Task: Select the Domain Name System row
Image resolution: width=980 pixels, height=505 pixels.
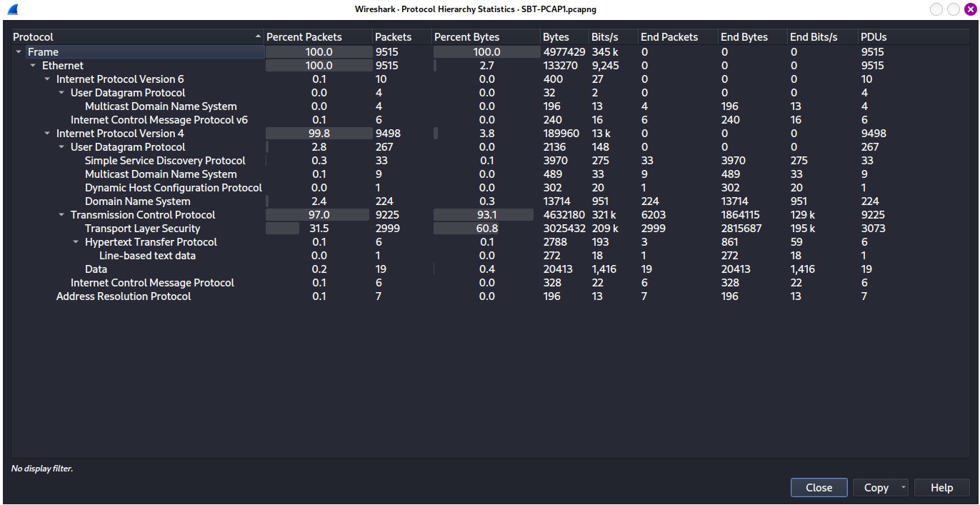Action: coord(137,201)
